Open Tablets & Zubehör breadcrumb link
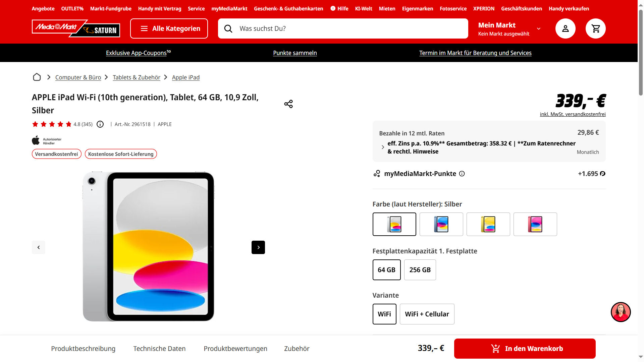This screenshot has width=644, height=362. pos(137,77)
